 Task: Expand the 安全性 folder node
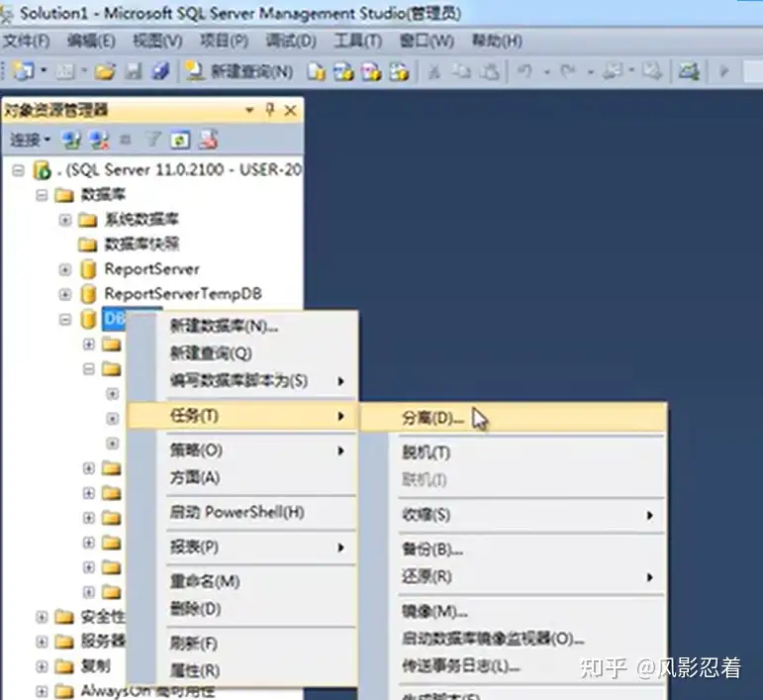[42, 617]
